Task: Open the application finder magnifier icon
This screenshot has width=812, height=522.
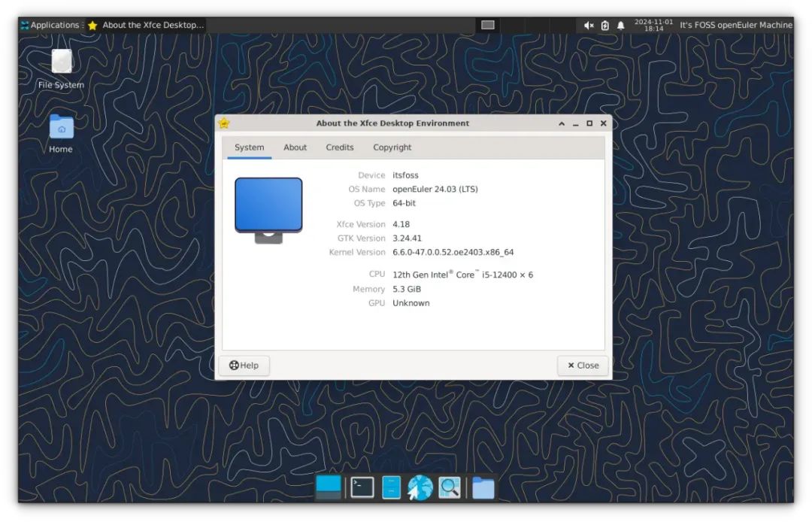Action: click(x=449, y=487)
